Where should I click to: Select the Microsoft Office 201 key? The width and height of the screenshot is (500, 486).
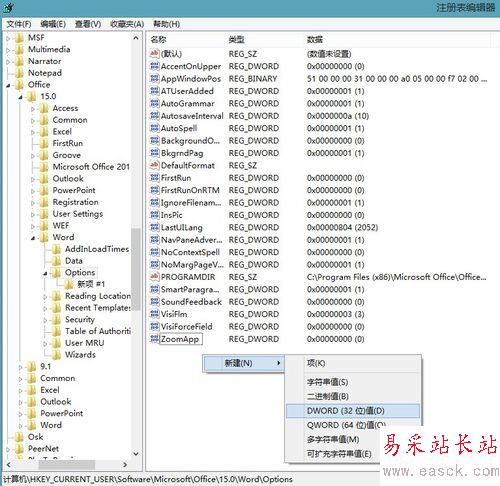91,167
